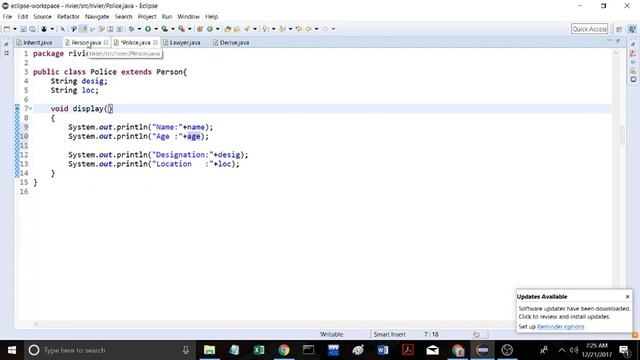The image size is (640, 360).
Task: Click the Forward navigation arrow icon
Action: point(325,29)
